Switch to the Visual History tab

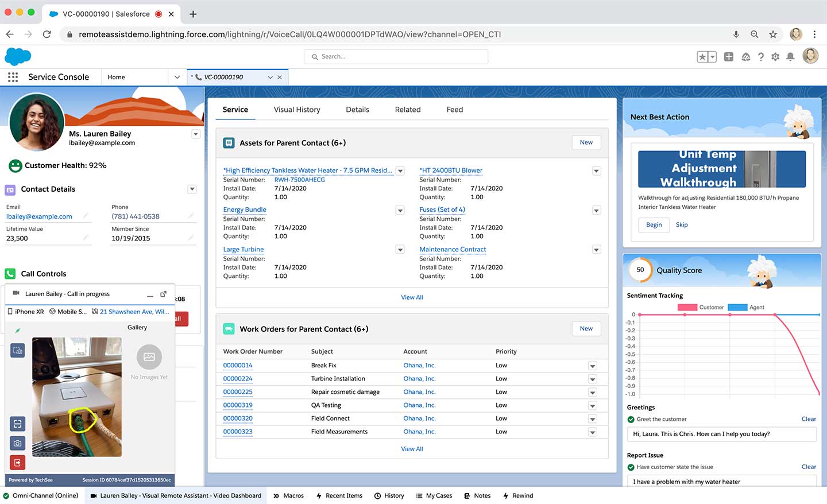tap(296, 110)
